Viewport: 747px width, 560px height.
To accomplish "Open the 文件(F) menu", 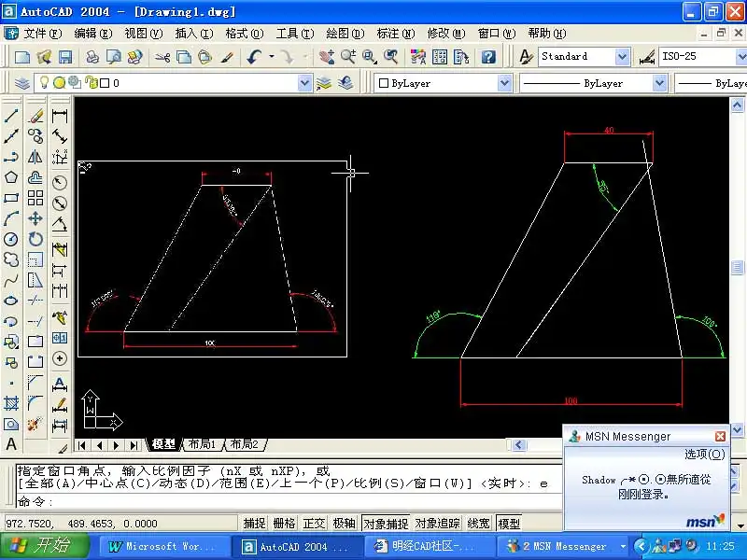I will (43, 34).
